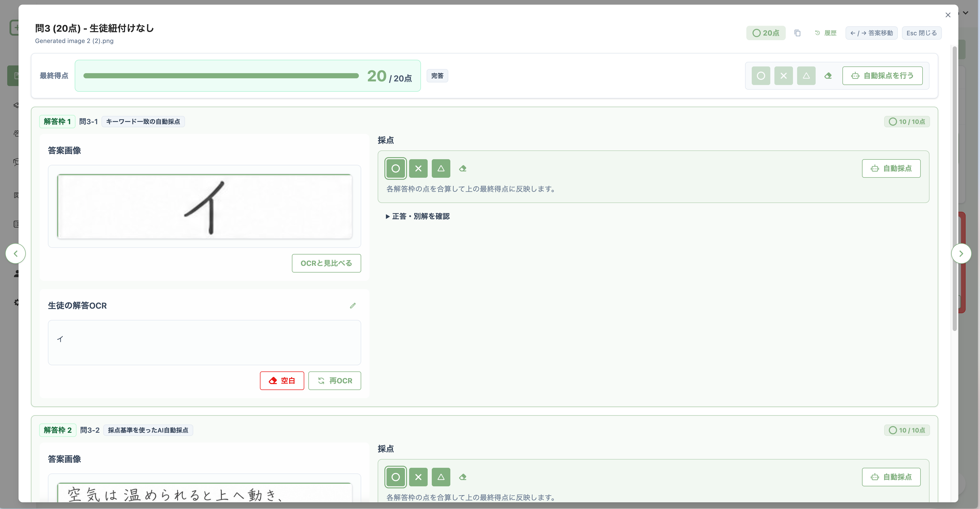
Task: Click the 自動採点を行う button
Action: (x=882, y=76)
